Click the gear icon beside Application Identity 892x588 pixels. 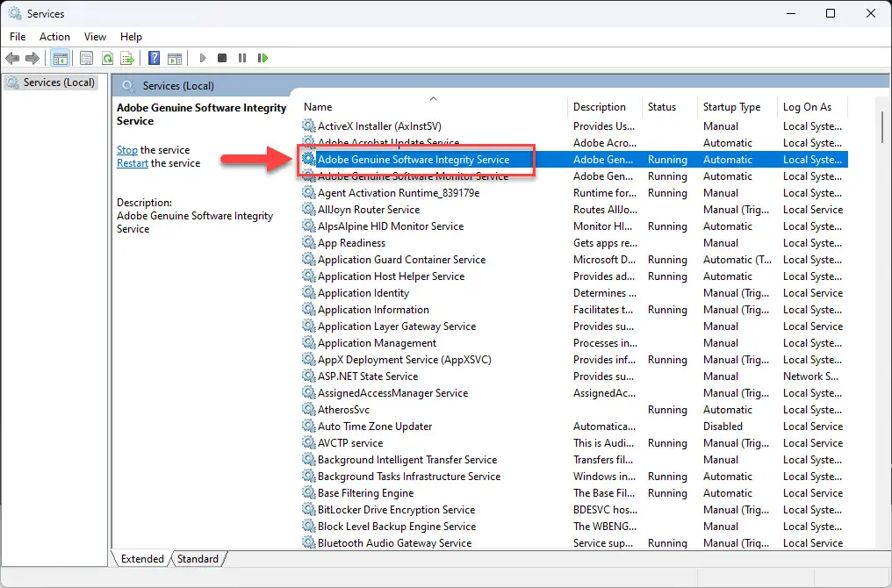coord(308,293)
